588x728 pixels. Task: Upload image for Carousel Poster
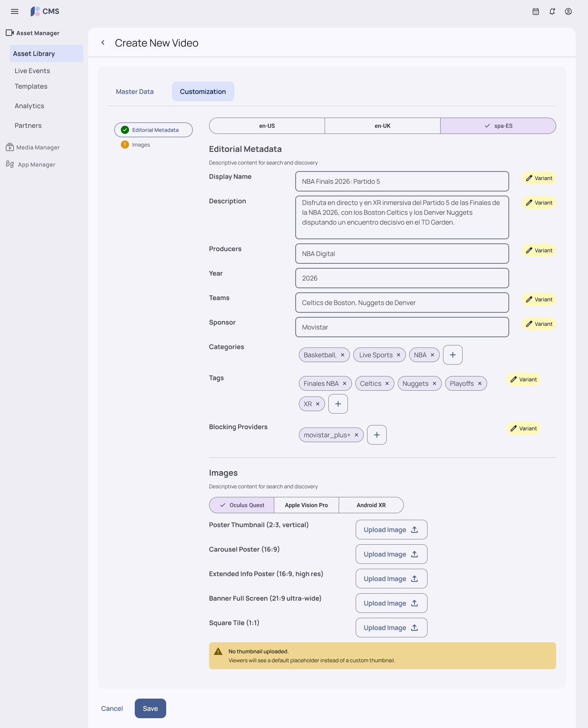pyautogui.click(x=392, y=554)
